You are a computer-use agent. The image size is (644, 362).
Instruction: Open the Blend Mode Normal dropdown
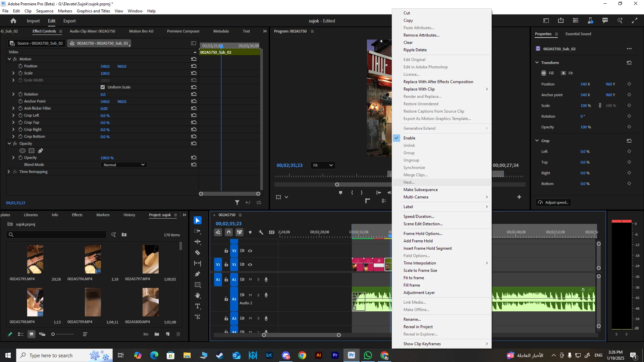(124, 165)
